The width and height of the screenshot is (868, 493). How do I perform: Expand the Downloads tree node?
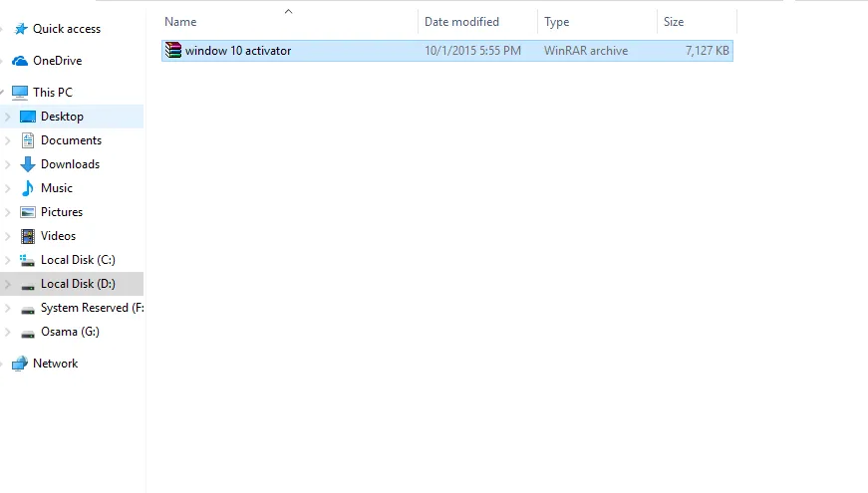8,164
